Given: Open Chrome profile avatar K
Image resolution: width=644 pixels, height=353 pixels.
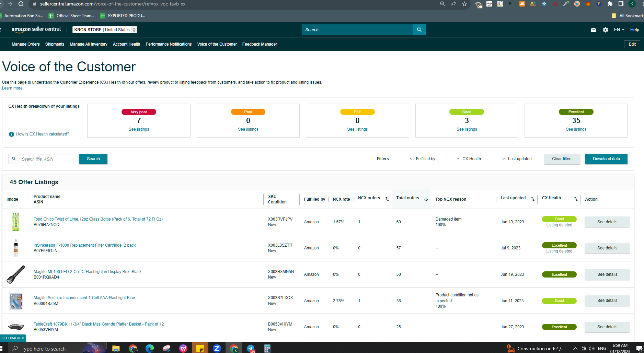Looking at the screenshot, I should (x=632, y=4).
